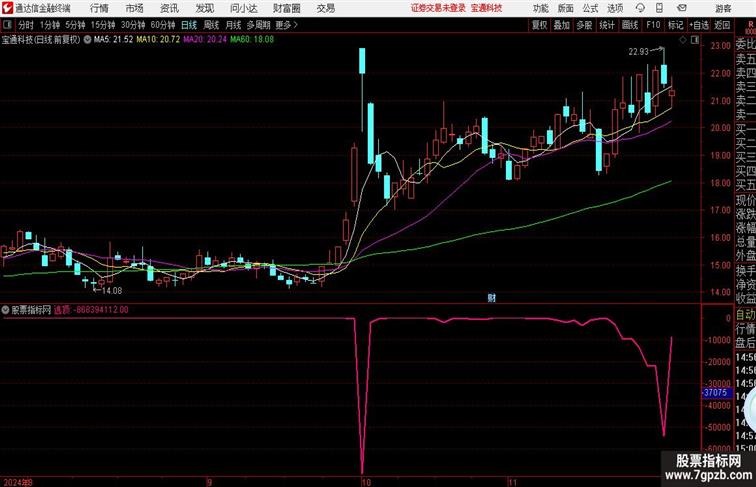Click the MA60: 18.08 indicator label
756x487 pixels.
(252, 40)
